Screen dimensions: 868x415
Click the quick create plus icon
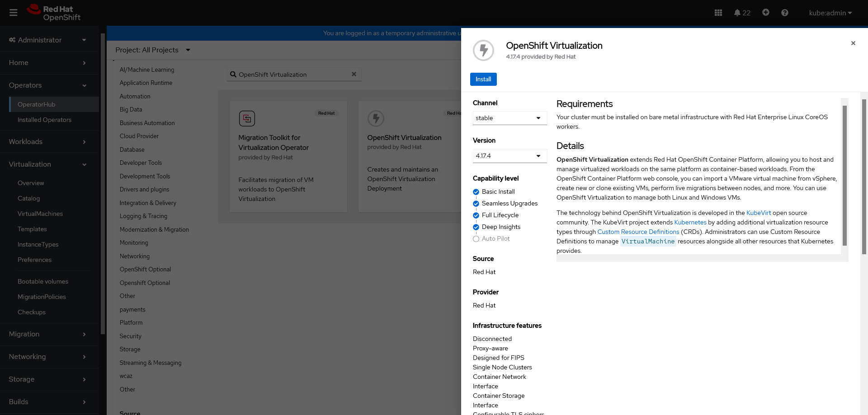click(765, 13)
